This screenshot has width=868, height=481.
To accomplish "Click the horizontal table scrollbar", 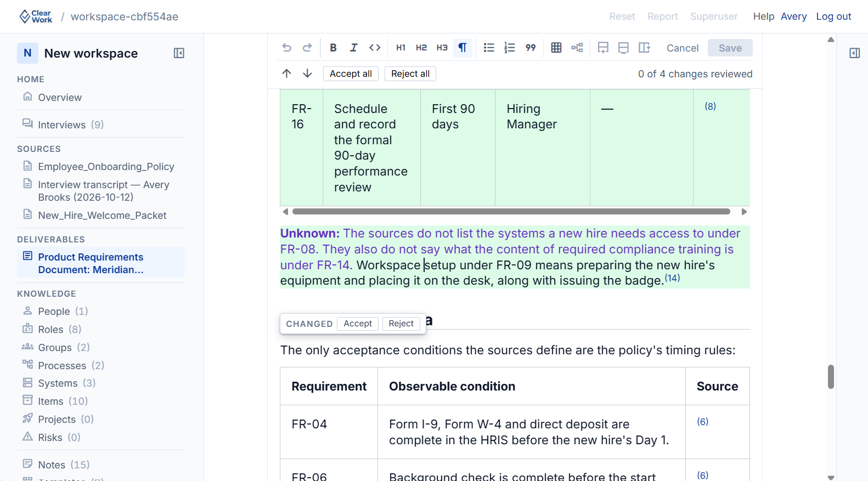I will coord(511,211).
